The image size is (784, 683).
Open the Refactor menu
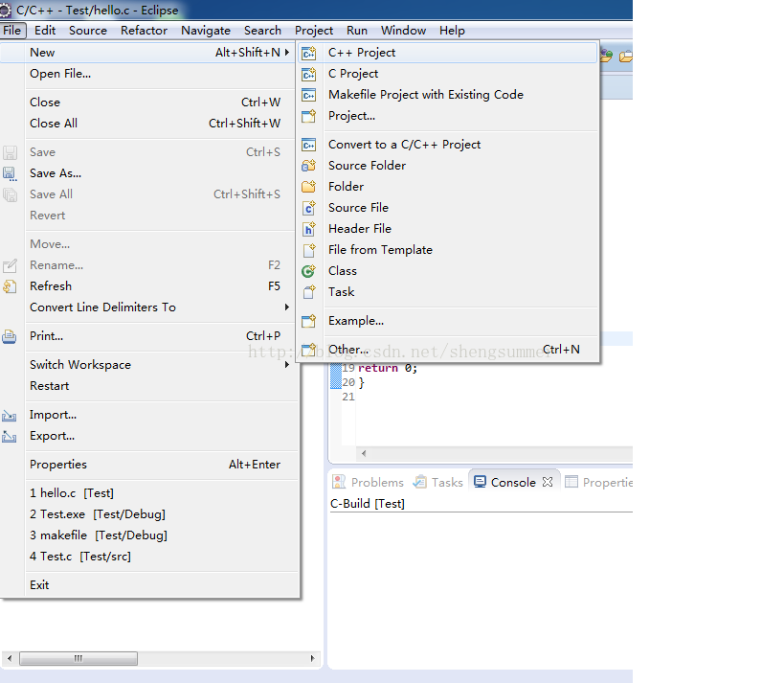tap(144, 31)
